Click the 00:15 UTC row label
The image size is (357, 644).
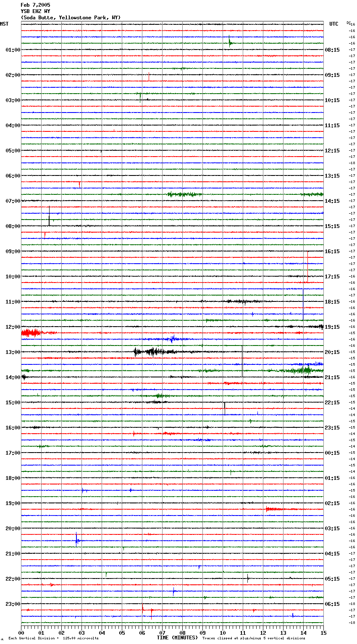(x=332, y=453)
